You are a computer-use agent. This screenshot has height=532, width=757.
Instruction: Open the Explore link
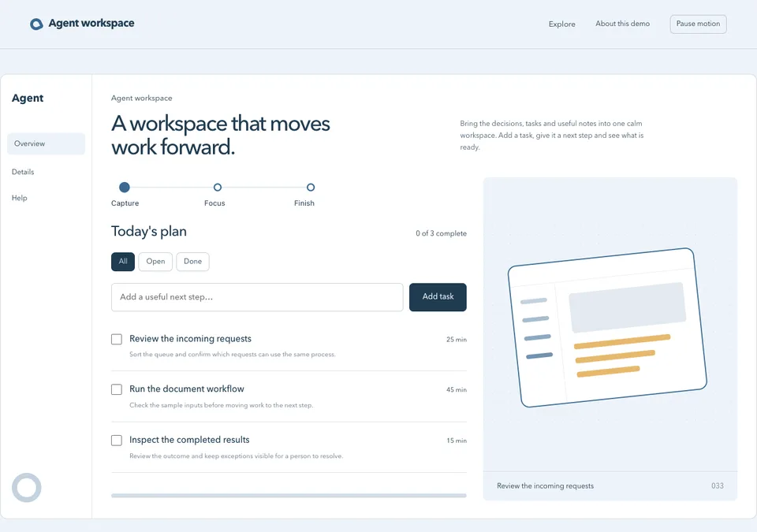coord(562,24)
